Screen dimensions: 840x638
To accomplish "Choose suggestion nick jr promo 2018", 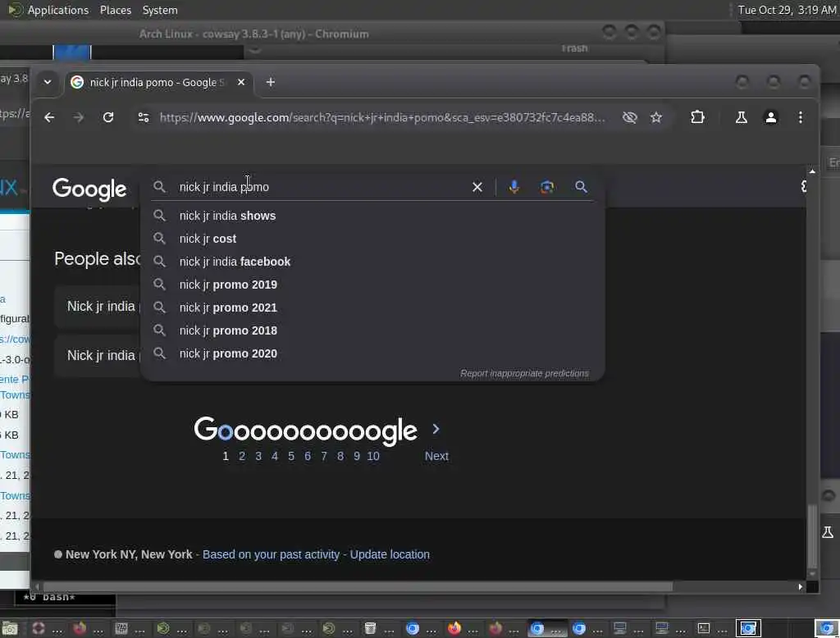I will (x=372, y=331).
